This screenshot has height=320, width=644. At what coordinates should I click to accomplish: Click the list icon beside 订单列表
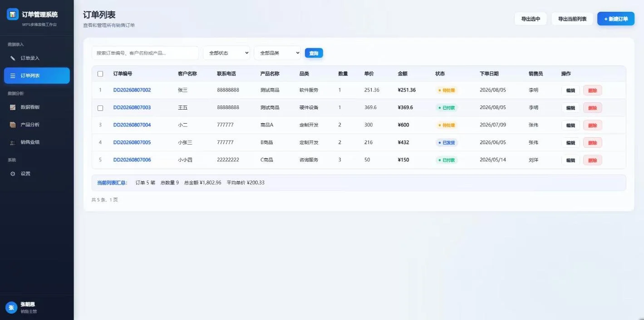(x=13, y=75)
